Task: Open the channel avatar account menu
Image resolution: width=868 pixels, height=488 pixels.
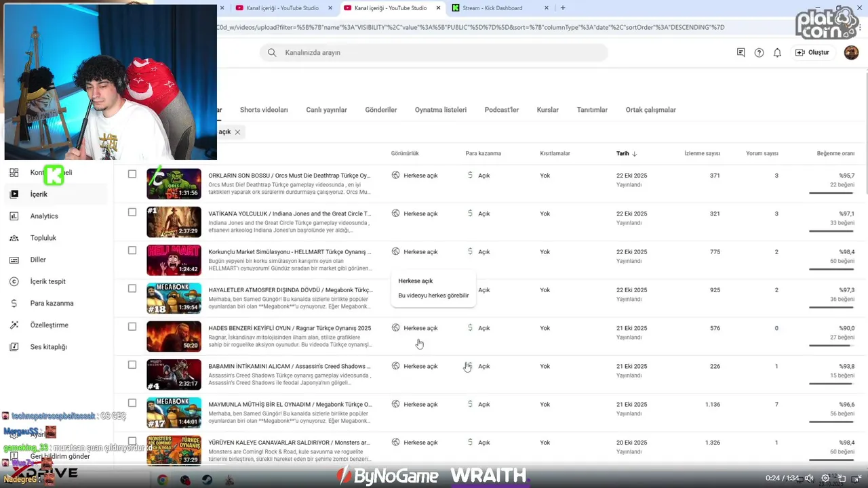Action: coord(851,52)
